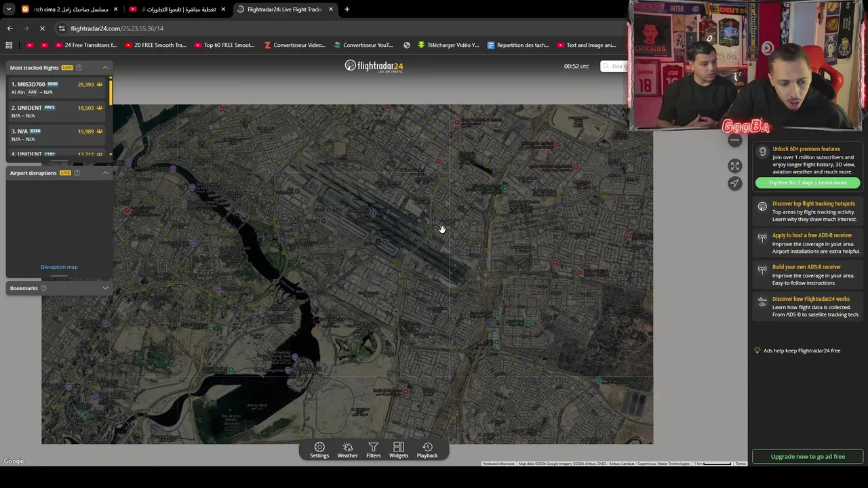Screen dimensions: 868x488
Task: Close the Flightradar24 tab
Action: pyautogui.click(x=331, y=9)
